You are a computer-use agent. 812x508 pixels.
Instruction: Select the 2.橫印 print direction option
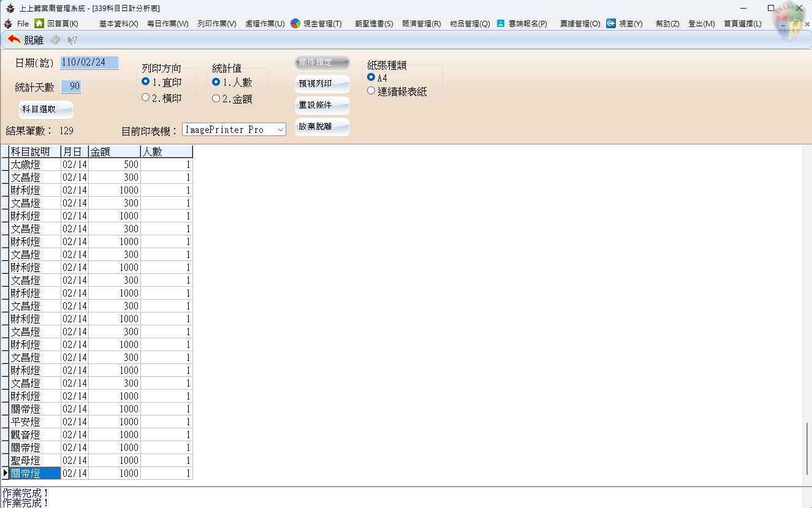[146, 97]
